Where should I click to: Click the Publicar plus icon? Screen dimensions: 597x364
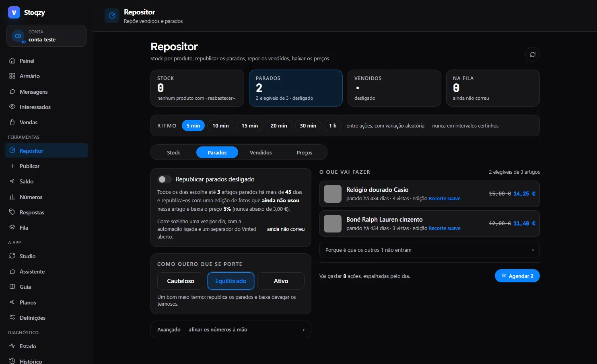(12, 166)
